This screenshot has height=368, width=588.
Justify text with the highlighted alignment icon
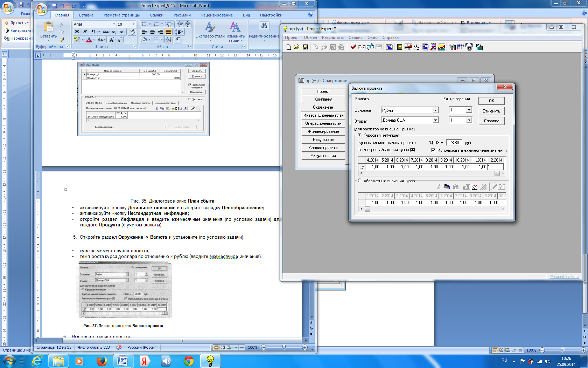[x=169, y=32]
